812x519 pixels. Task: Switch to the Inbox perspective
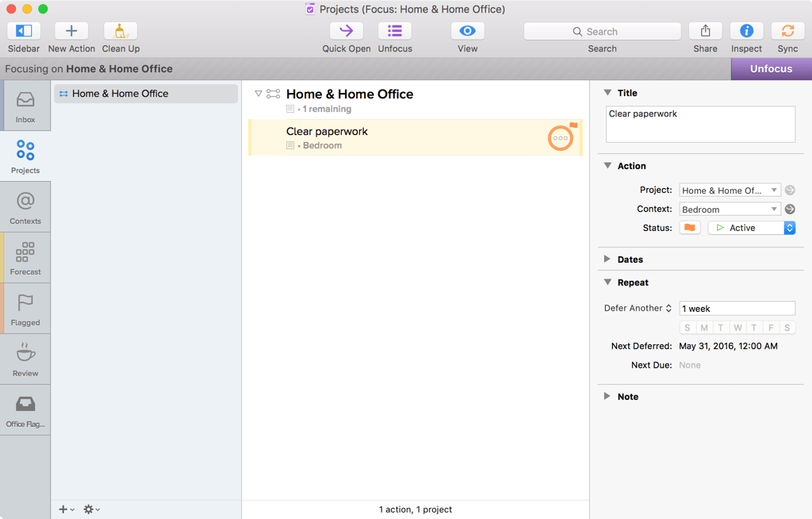click(25, 106)
